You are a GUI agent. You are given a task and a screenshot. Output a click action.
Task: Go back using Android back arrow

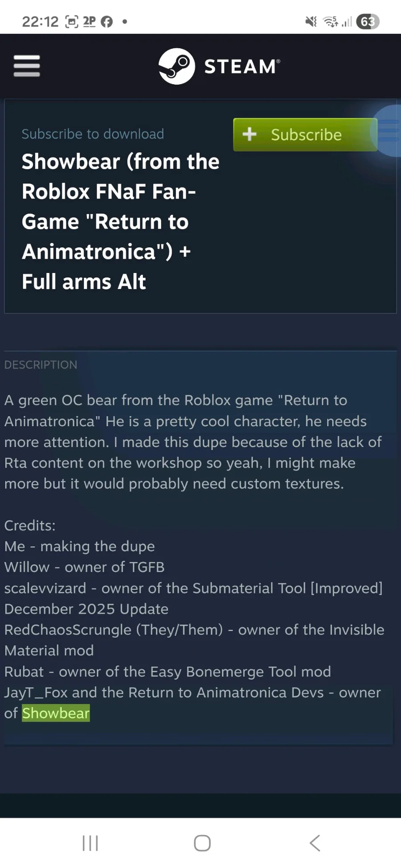315,843
